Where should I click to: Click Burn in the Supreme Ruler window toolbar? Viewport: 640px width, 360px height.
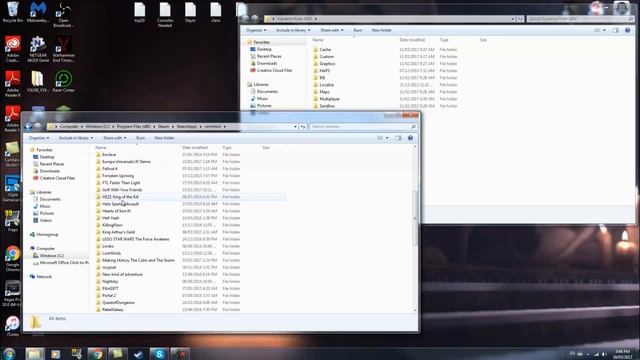(x=358, y=30)
